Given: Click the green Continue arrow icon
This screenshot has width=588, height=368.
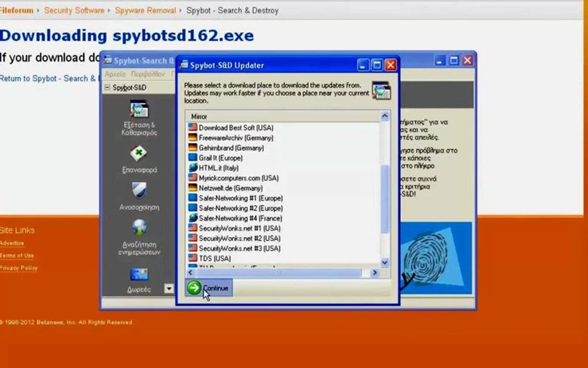Looking at the screenshot, I should click(194, 288).
